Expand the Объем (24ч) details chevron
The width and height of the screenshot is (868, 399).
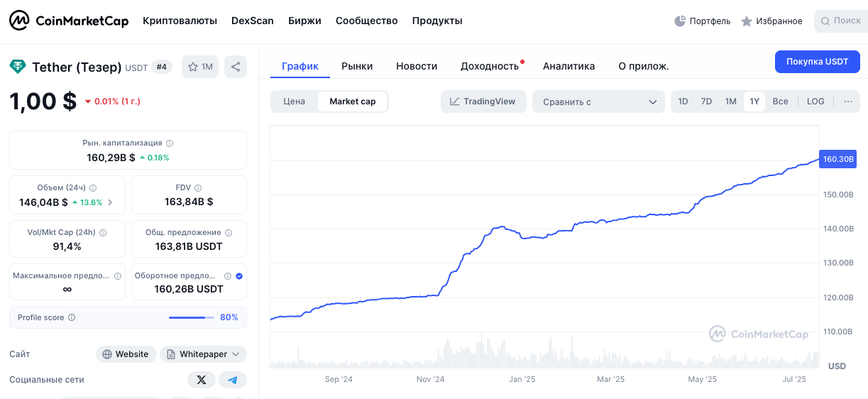click(110, 202)
